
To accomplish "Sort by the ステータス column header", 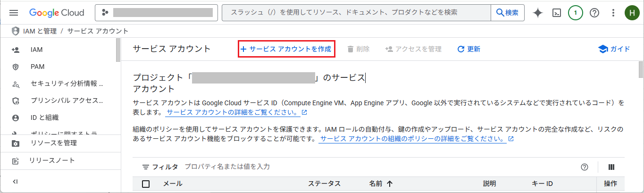I will coord(324,184).
